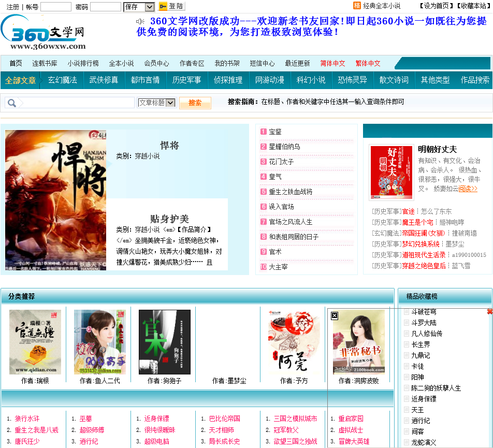The image size is (493, 448).
Task: Switch to 简体中文 language
Action: click(x=332, y=64)
